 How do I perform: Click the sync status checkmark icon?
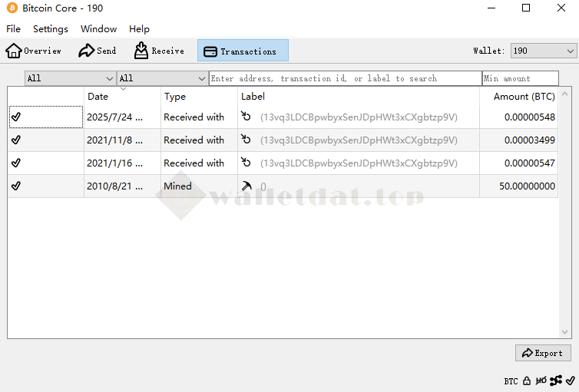(x=570, y=380)
